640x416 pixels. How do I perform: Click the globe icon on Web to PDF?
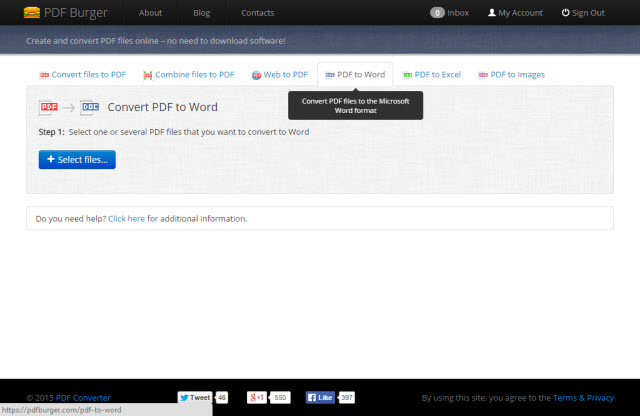tap(256, 75)
